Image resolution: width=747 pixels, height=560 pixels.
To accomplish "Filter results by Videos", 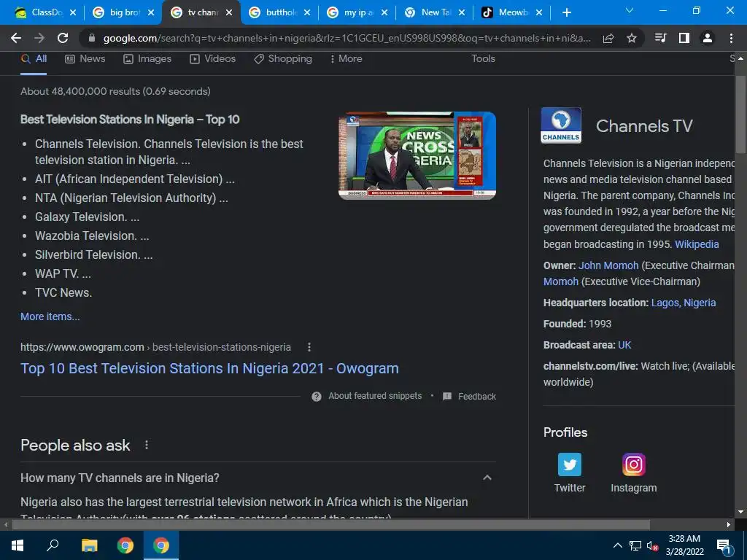I will point(213,58).
